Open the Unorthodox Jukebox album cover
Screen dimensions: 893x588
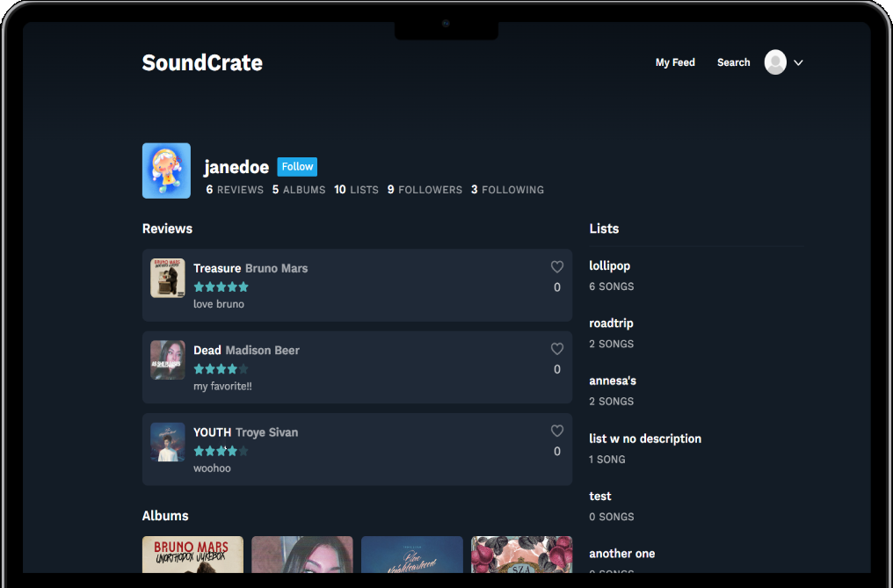192,555
